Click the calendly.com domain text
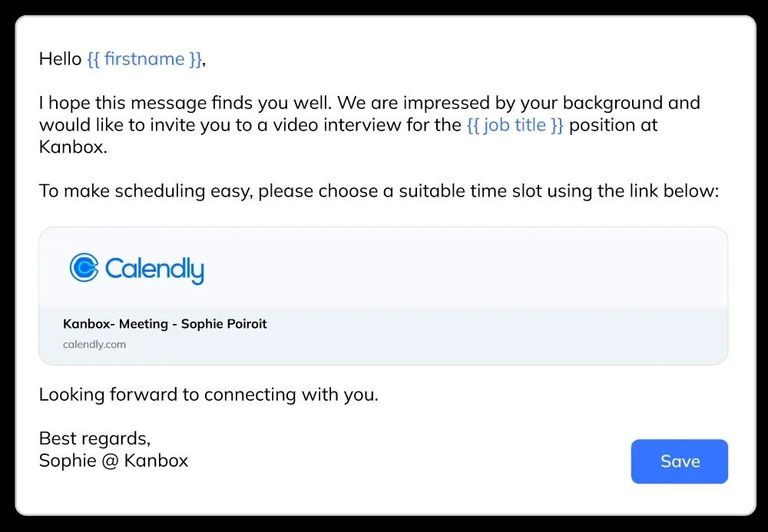This screenshot has width=768, height=532. tap(94, 344)
